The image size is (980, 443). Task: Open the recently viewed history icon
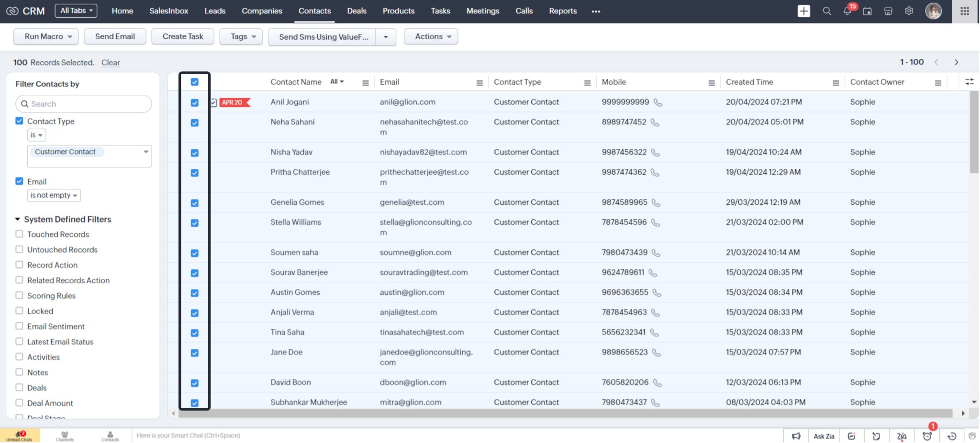(x=952, y=436)
